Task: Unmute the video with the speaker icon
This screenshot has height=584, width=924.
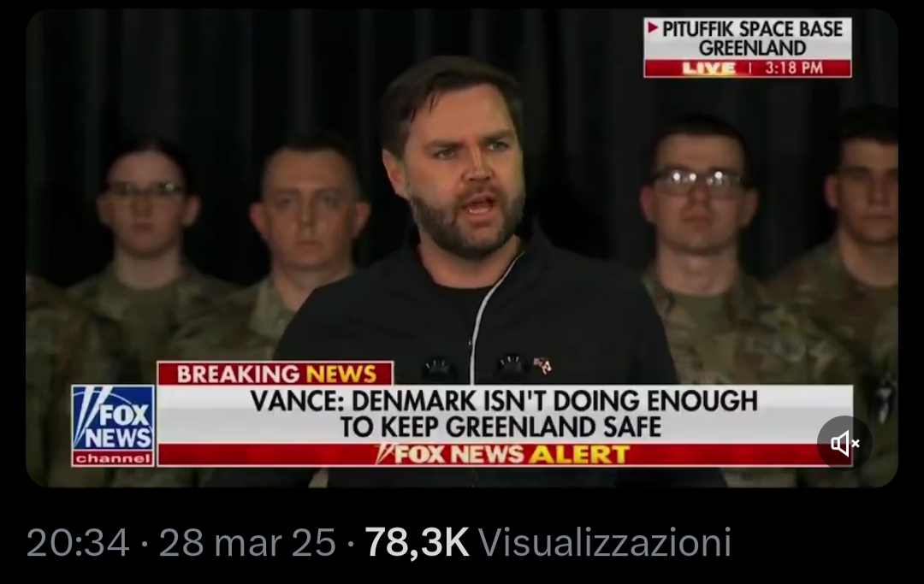Action: [844, 443]
